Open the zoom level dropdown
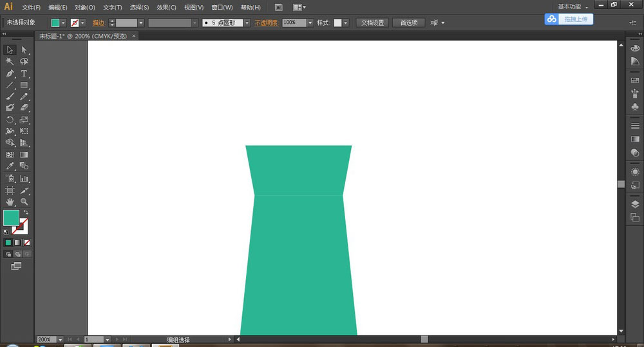The width and height of the screenshot is (644, 347). pos(61,339)
